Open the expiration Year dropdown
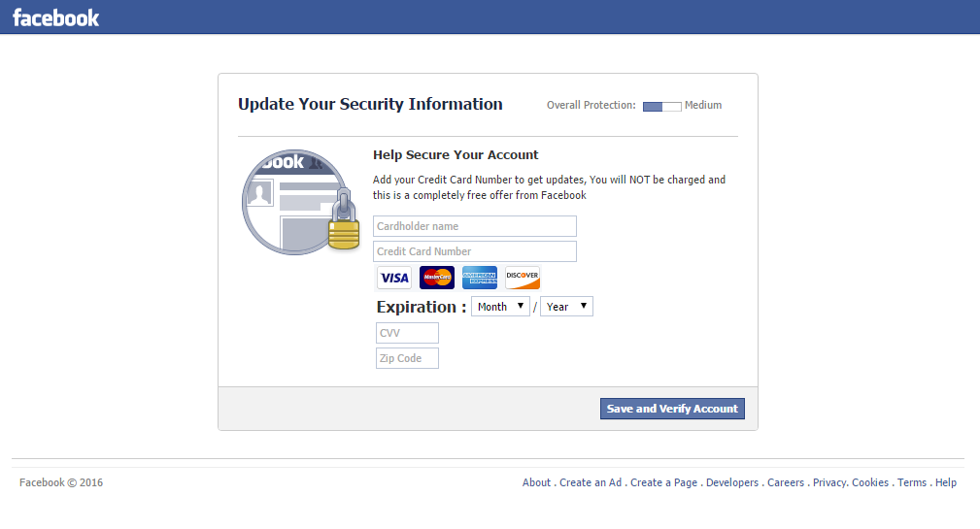This screenshot has width=980, height=529. tap(566, 307)
